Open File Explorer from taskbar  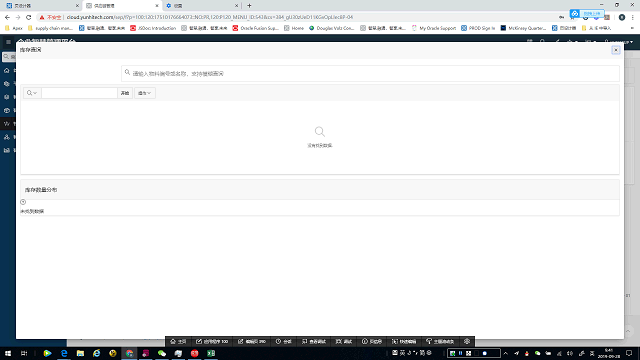[x=80, y=353]
